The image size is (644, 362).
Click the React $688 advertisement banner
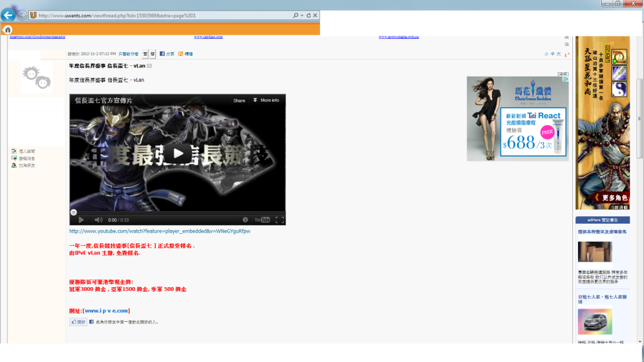click(x=517, y=119)
